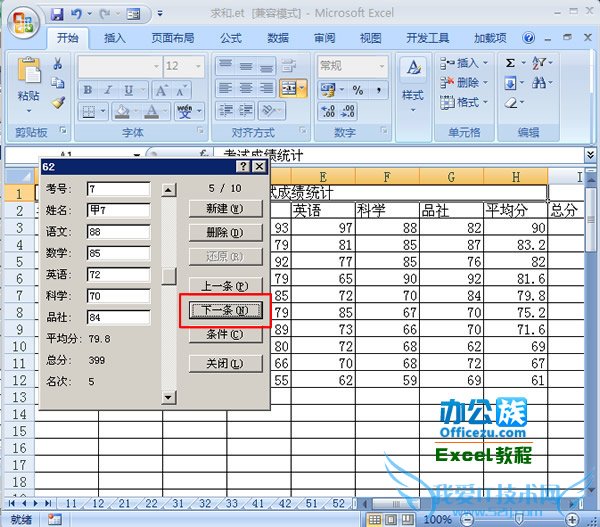Close the form with 关闭 button
This screenshot has height=527, width=600.
tap(225, 363)
